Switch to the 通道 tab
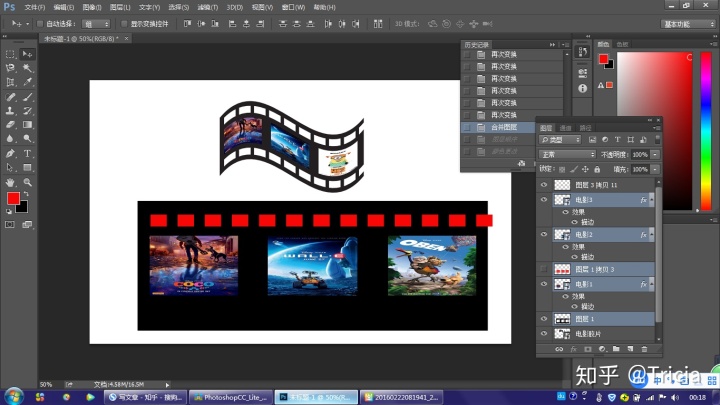This screenshot has height=405, width=720. (x=566, y=128)
